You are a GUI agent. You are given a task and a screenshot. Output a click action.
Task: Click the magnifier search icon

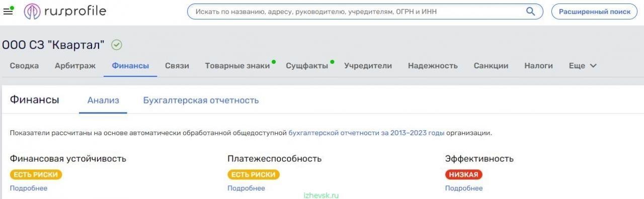coord(530,11)
